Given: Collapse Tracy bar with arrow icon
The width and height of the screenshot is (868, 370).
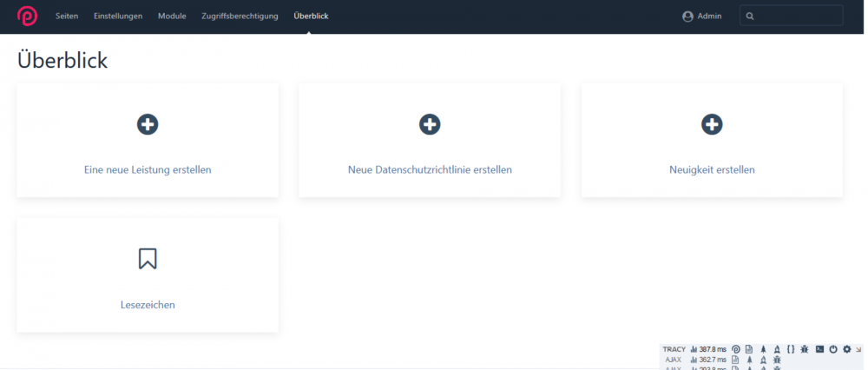Looking at the screenshot, I should point(858,349).
